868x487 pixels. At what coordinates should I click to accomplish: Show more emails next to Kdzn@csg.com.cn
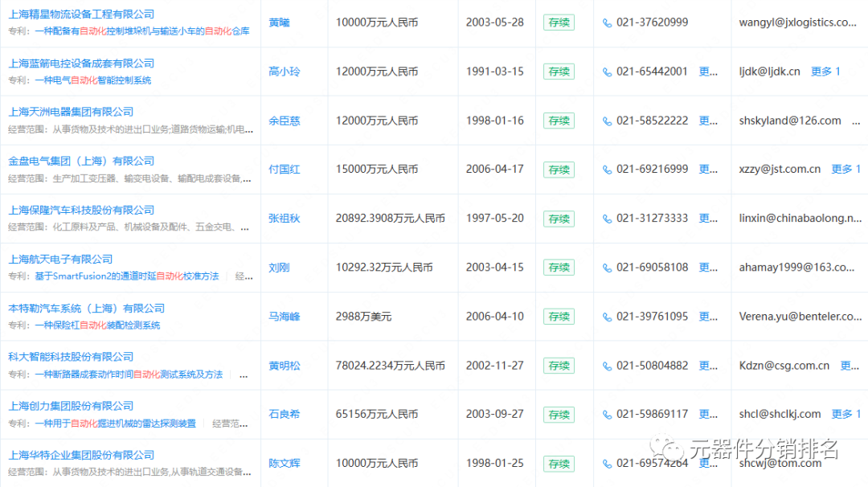click(x=850, y=365)
